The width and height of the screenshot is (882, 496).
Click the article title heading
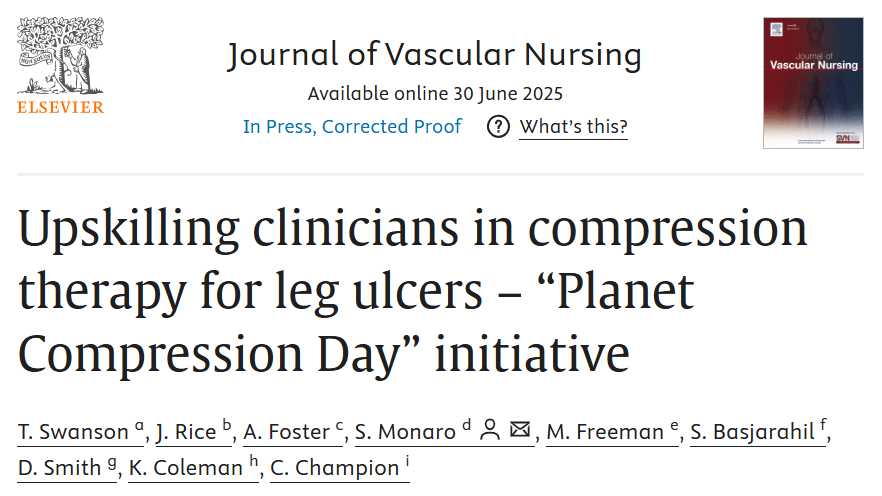pyautogui.click(x=412, y=291)
